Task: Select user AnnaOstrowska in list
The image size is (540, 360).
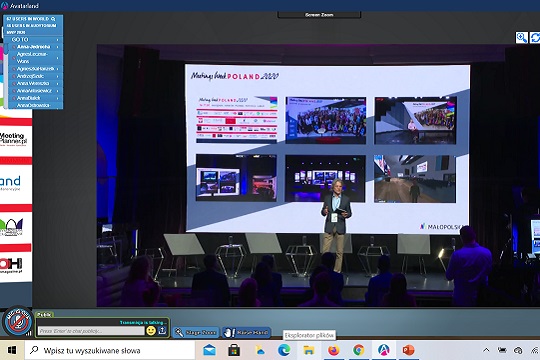Action: [x=33, y=105]
